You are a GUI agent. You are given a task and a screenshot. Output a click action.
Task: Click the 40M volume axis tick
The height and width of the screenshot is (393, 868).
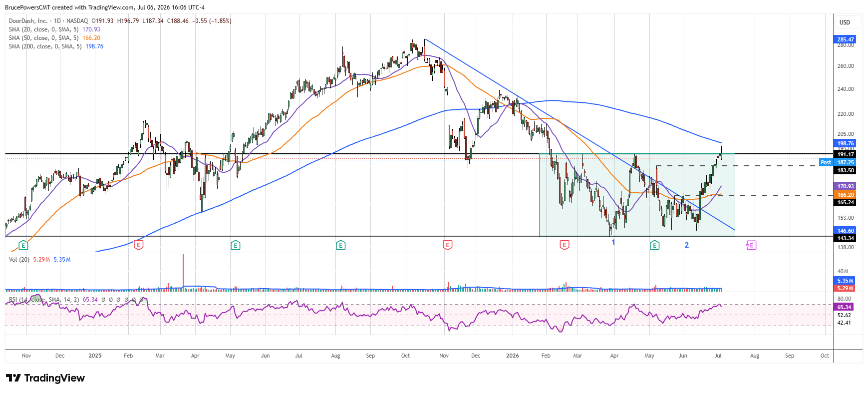click(843, 272)
